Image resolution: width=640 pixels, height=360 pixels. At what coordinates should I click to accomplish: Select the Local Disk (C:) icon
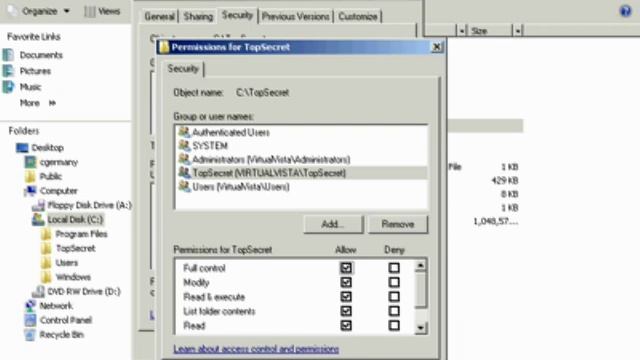pyautogui.click(x=38, y=219)
